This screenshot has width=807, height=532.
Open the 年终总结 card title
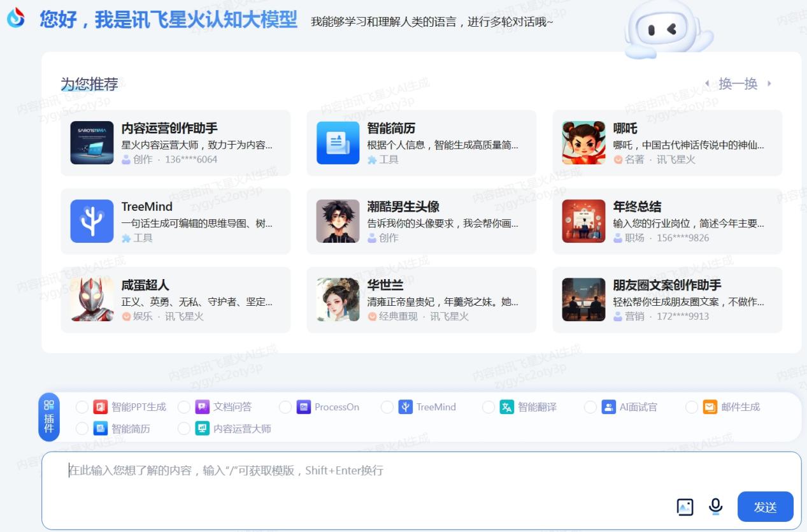[x=637, y=207]
